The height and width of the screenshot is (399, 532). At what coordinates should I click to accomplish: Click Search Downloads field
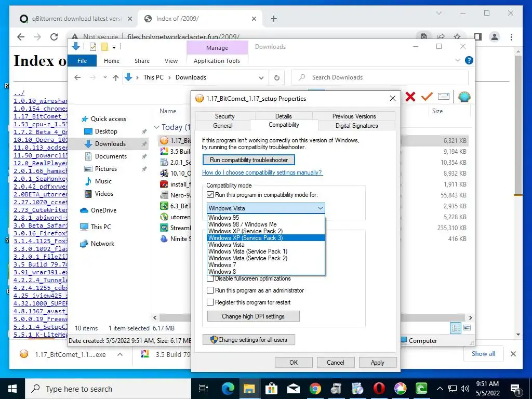coord(380,77)
